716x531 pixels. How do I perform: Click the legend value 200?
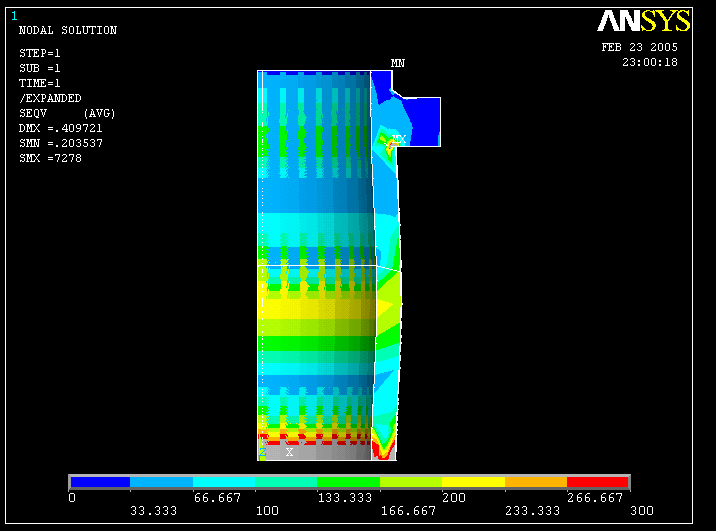tap(454, 498)
